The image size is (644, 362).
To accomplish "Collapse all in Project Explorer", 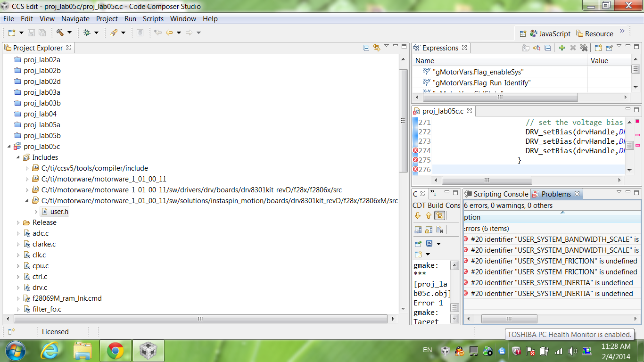I will [366, 48].
